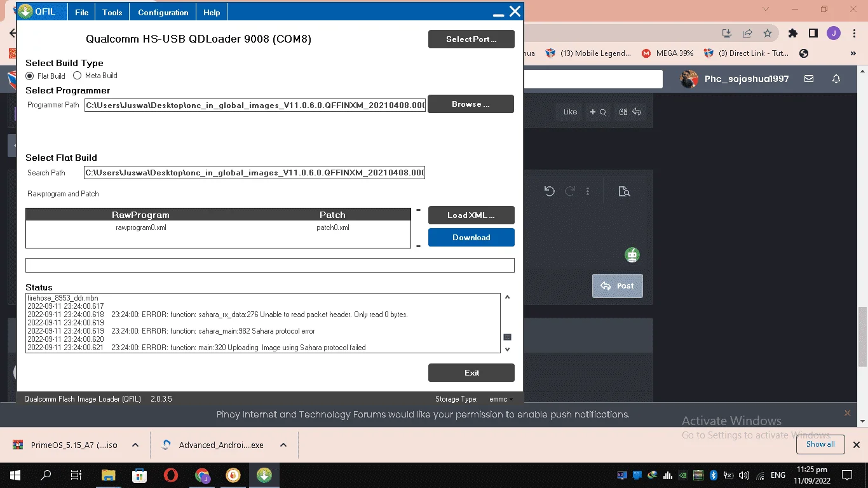Toggle the Chrome side panel icon

pyautogui.click(x=813, y=33)
